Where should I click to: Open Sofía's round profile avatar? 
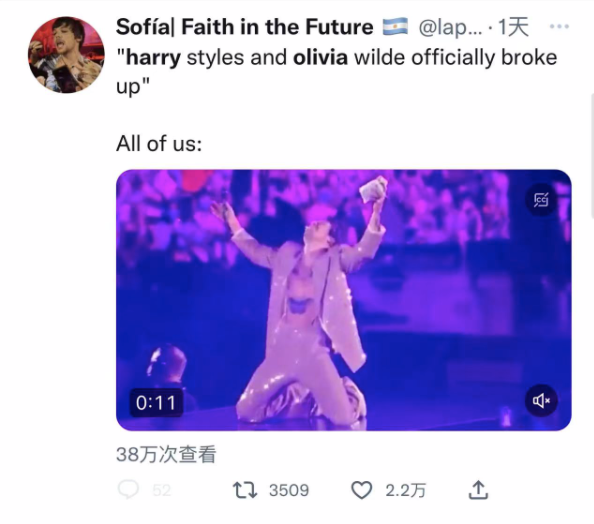[x=66, y=55]
